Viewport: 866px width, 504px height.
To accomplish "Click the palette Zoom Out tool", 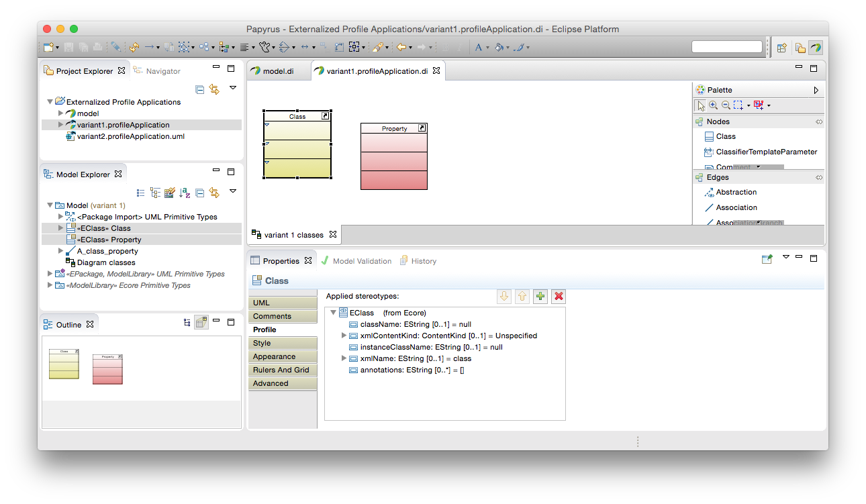I will click(x=726, y=105).
